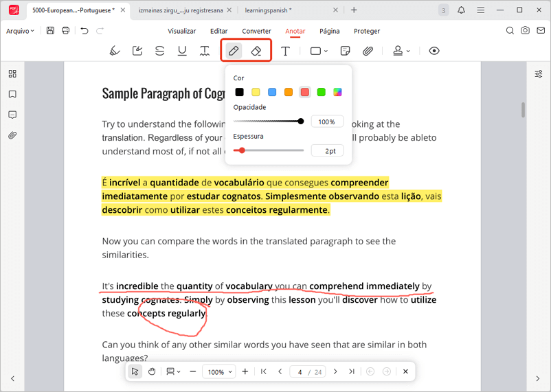Open the shape tool dropdown arrow
The width and height of the screenshot is (551, 392).
point(326,51)
